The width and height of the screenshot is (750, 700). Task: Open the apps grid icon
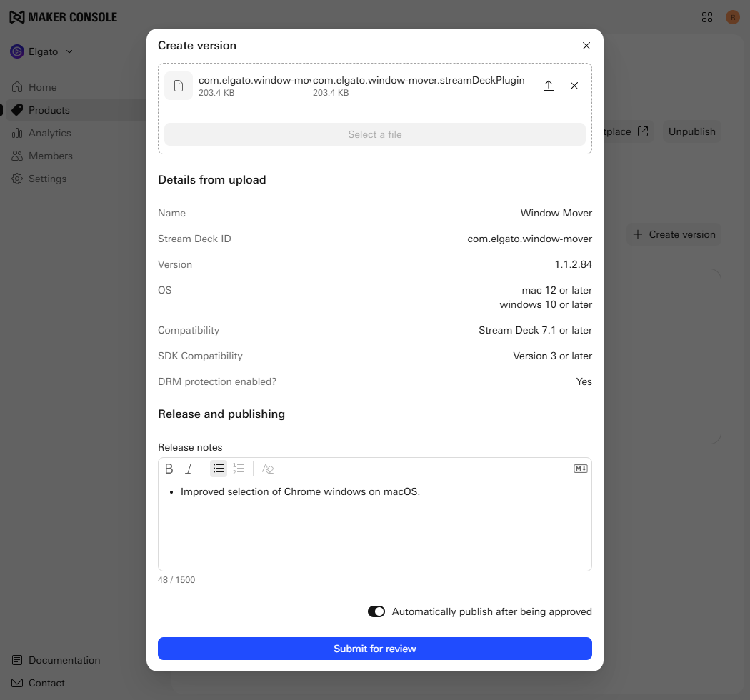pyautogui.click(x=707, y=17)
